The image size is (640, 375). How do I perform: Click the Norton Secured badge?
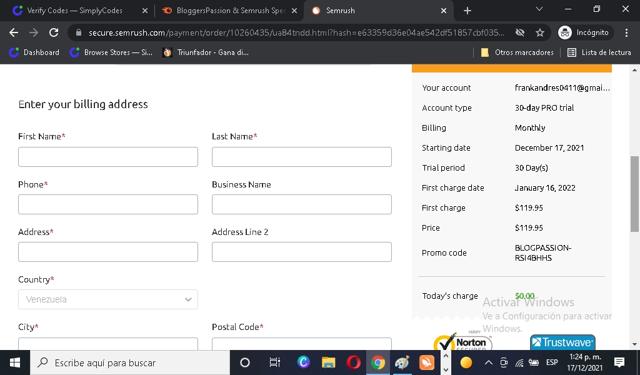coord(463,343)
